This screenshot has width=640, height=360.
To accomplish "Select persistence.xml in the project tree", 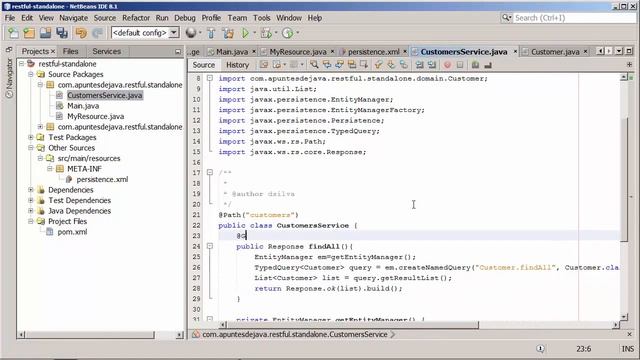I will 102,179.
